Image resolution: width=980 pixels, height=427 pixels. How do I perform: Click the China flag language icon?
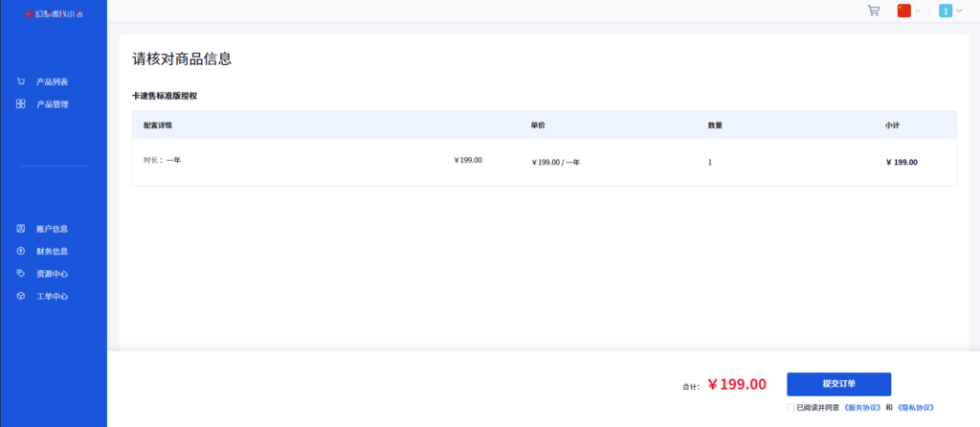coord(903,11)
